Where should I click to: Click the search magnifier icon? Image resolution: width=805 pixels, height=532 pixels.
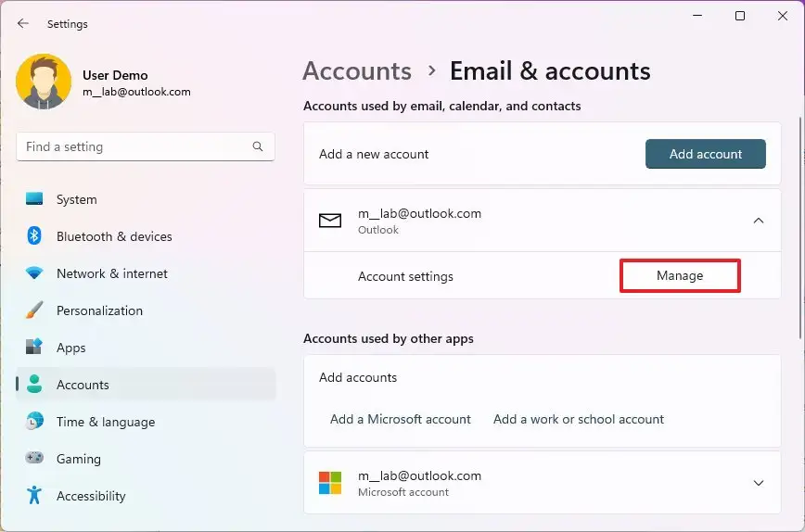(x=258, y=146)
